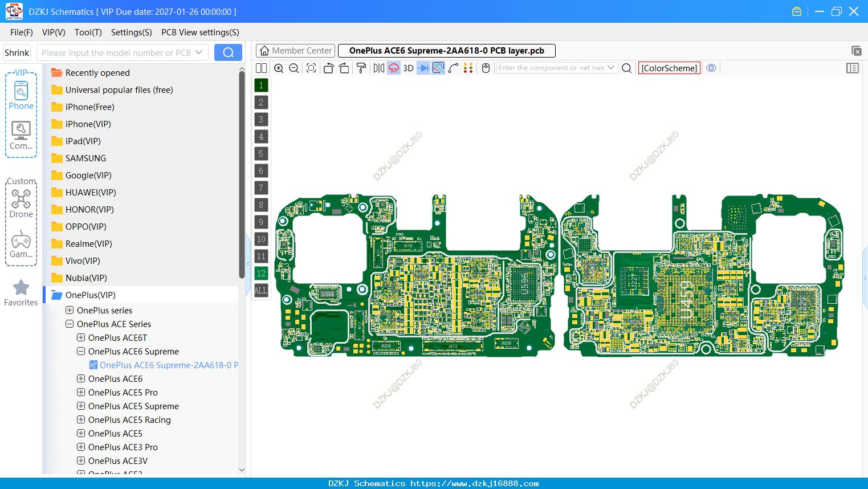This screenshot has width=868, height=489.
Task: Toggle the net routing display icon
Action: coord(438,68)
